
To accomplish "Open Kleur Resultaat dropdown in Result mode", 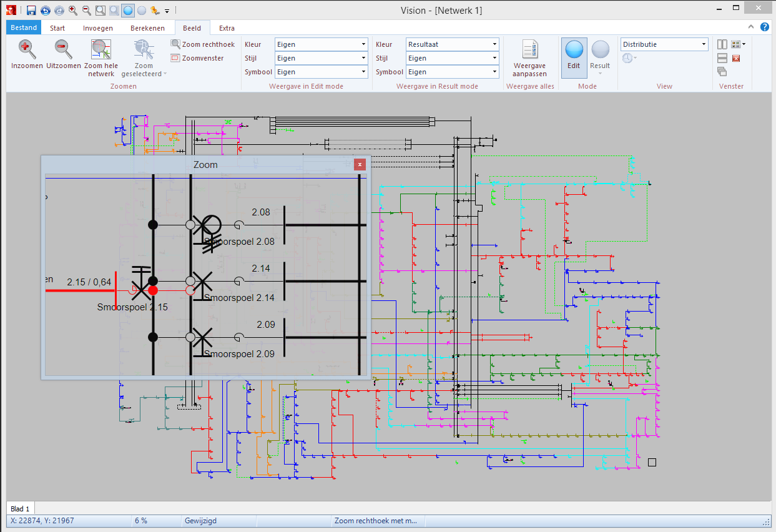I will point(494,44).
